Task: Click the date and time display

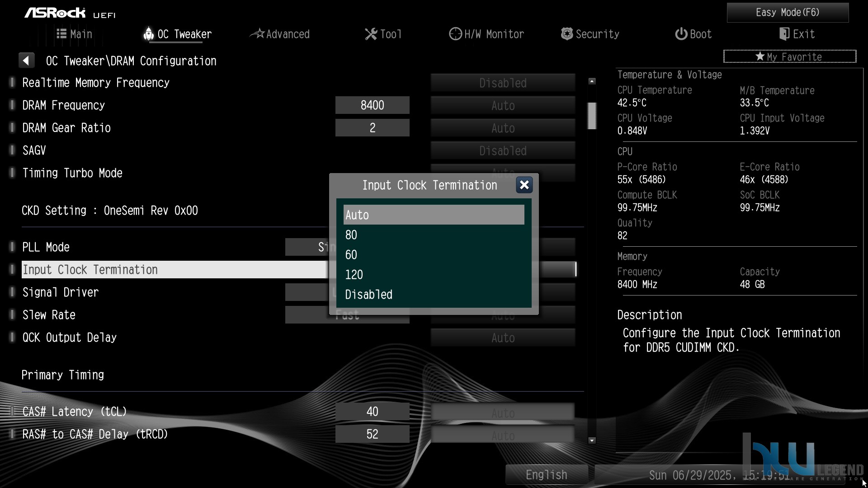Action: 719,475
